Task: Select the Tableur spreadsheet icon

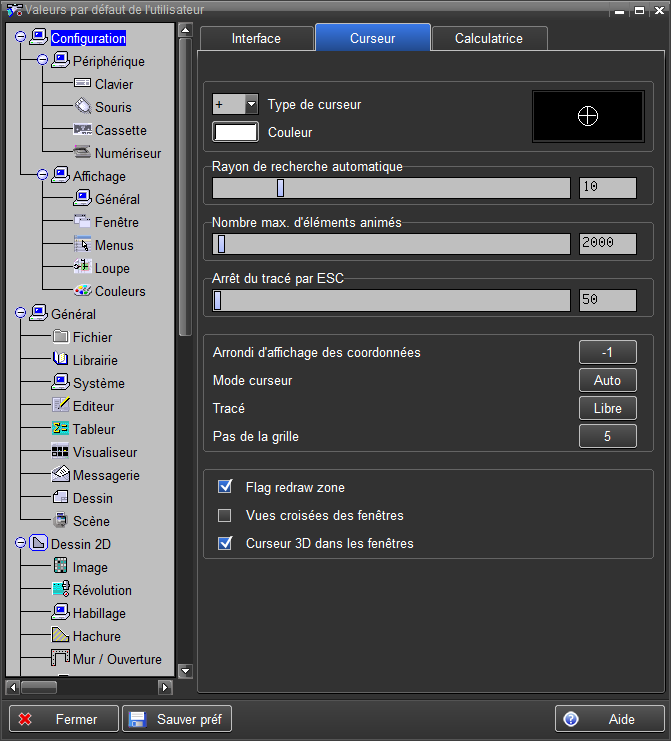Action: 60,429
